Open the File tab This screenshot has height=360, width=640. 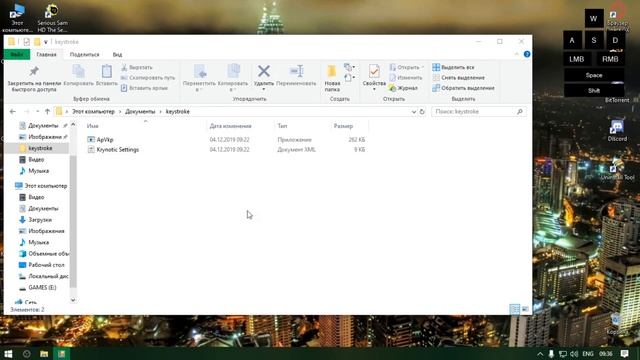point(17,54)
